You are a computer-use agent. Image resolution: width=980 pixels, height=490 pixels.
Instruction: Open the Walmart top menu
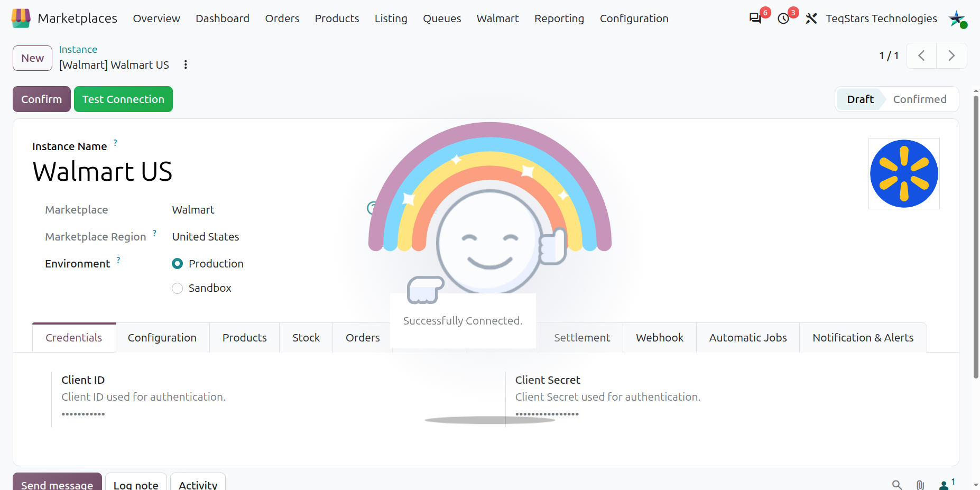point(497,19)
